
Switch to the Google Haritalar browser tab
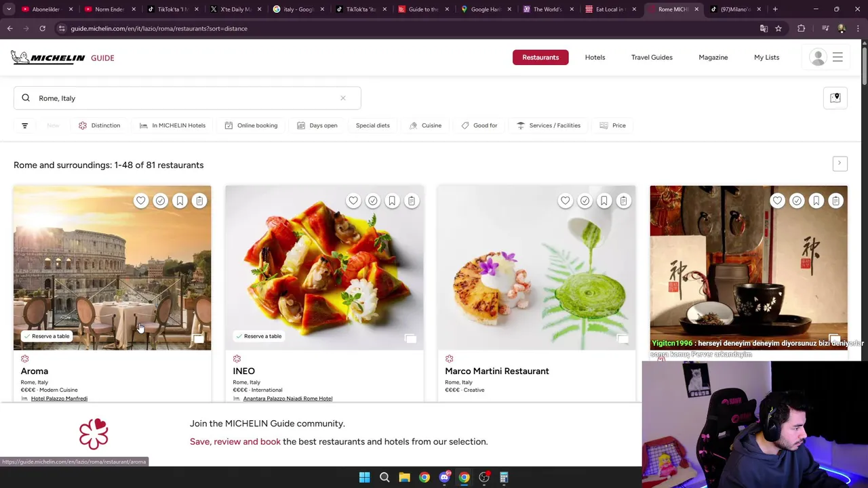485,9
